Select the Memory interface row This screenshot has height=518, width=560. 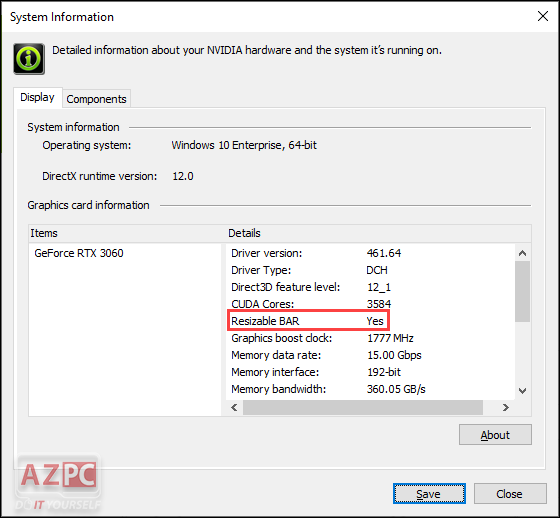coord(371,372)
